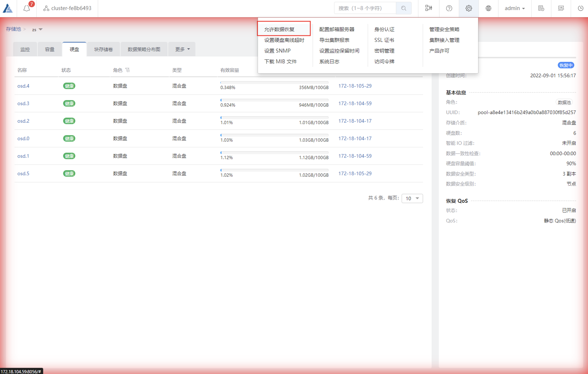Image resolution: width=588 pixels, height=374 pixels.
Task: Open the admin user dropdown
Action: [x=515, y=8]
